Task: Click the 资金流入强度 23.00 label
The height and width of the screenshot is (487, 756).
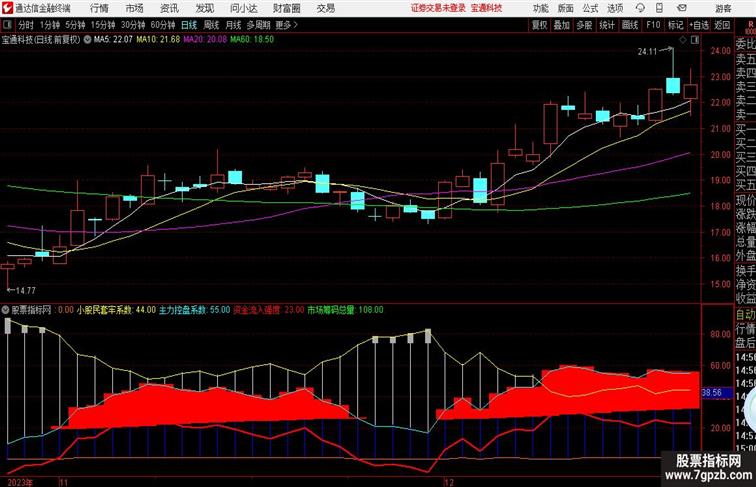Action: [x=269, y=310]
